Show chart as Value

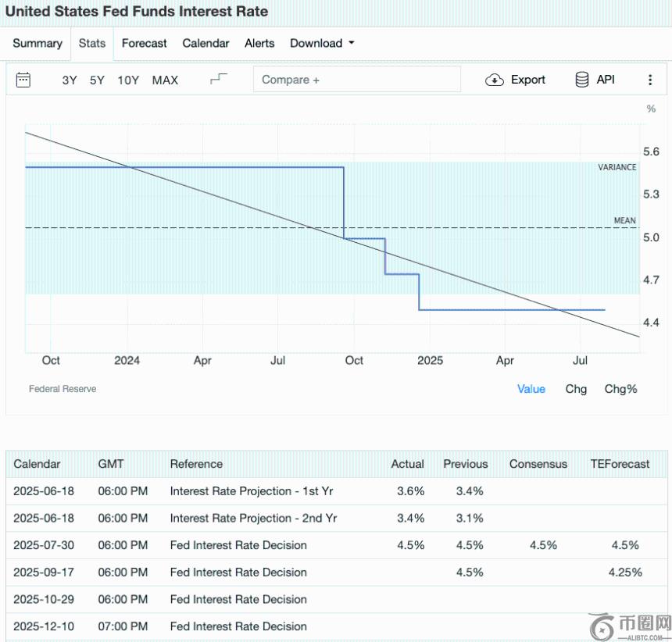(x=531, y=389)
